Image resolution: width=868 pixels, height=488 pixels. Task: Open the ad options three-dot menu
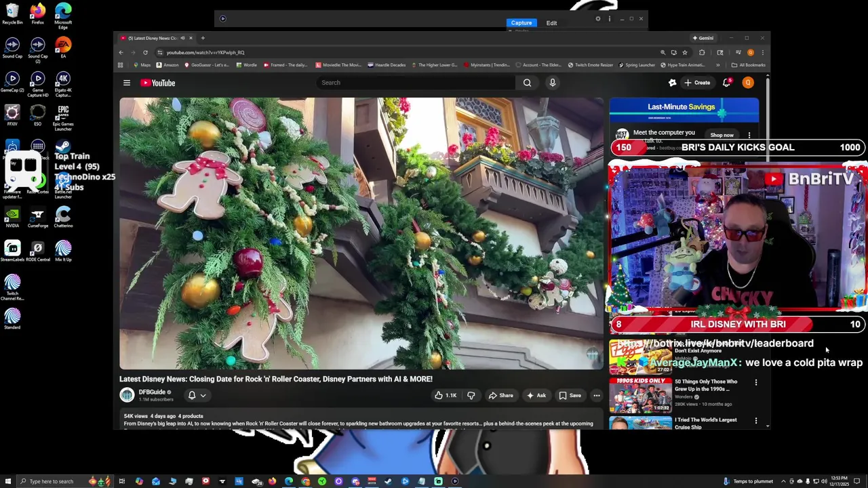(749, 135)
